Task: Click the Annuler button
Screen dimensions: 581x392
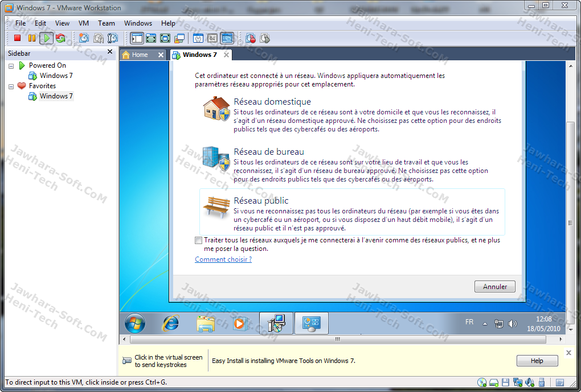Action: click(494, 287)
